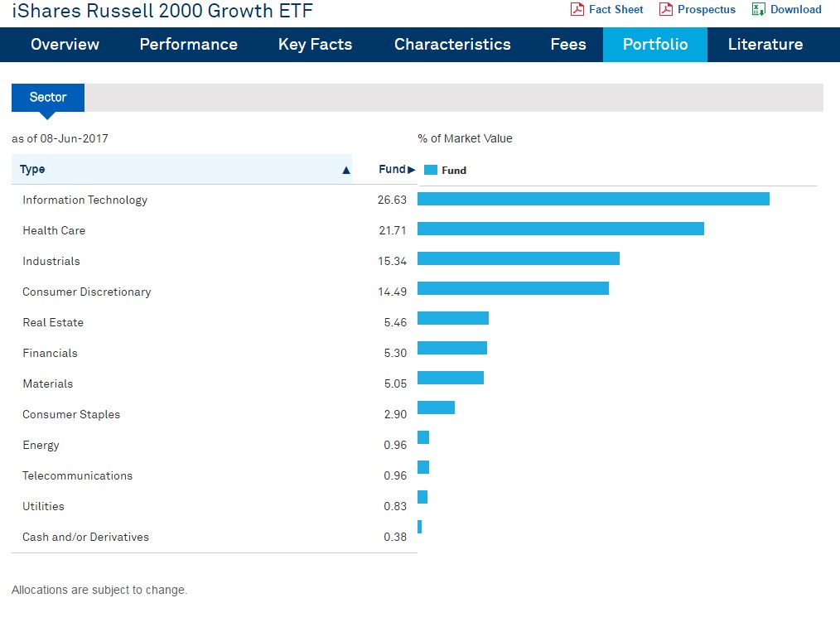Click the 15.34 fund value
Image resolution: width=840 pixels, height=627 pixels.
pos(392,261)
